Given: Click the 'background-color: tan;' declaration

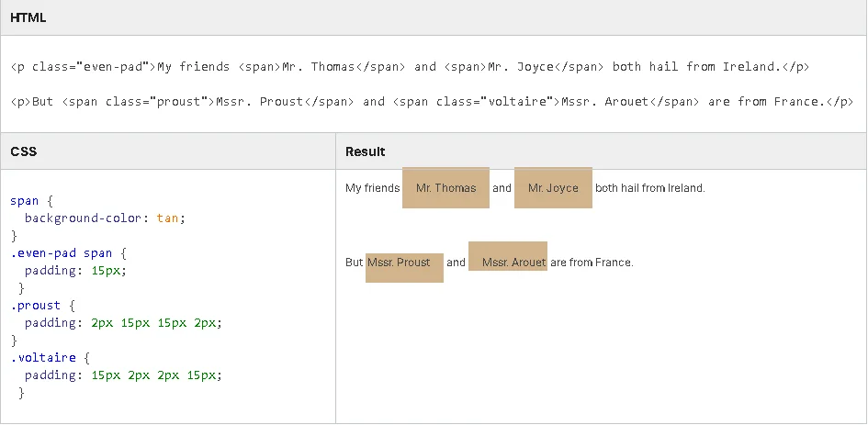Looking at the screenshot, I should tap(105, 218).
